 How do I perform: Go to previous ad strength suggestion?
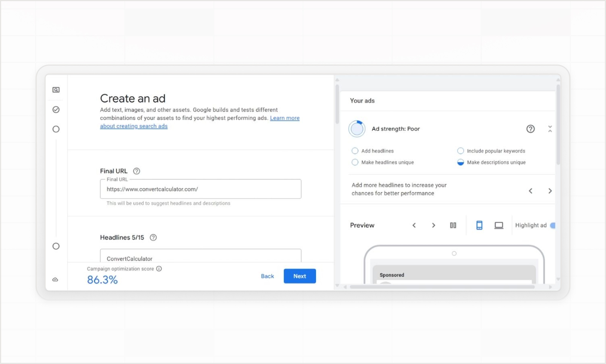(530, 191)
